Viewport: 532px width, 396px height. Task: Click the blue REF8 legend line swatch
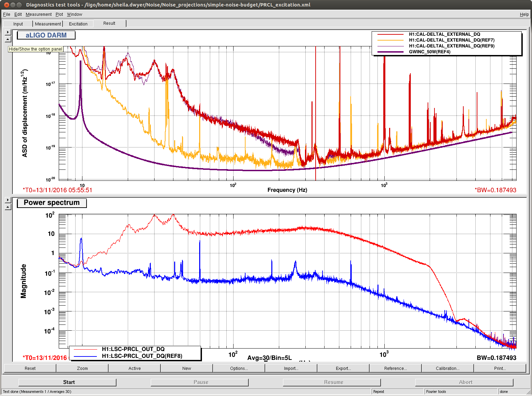pos(86,356)
